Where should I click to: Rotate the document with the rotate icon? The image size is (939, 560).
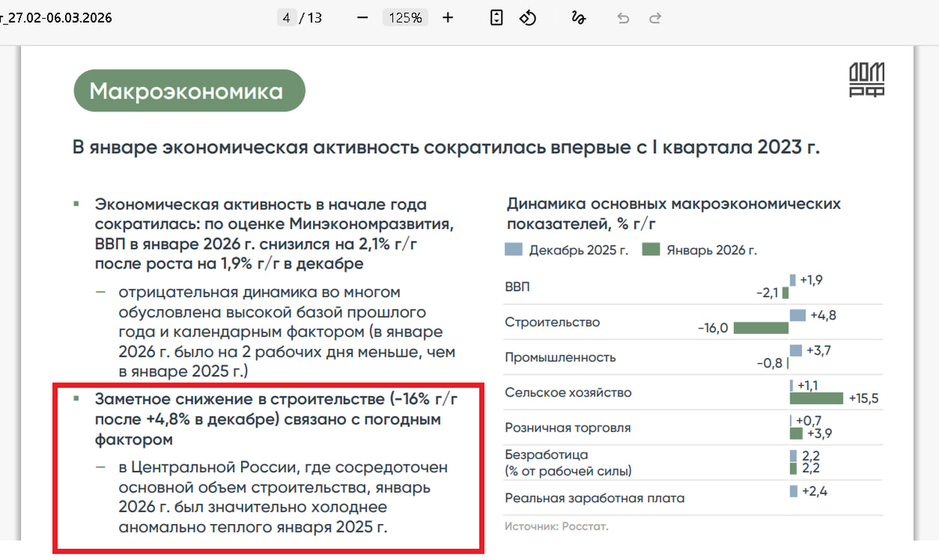pos(527,17)
